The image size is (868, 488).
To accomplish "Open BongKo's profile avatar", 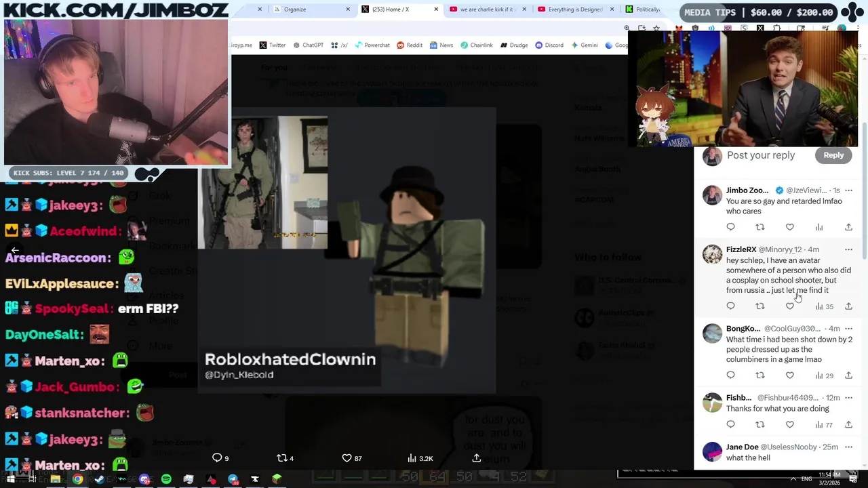I will 712,333.
